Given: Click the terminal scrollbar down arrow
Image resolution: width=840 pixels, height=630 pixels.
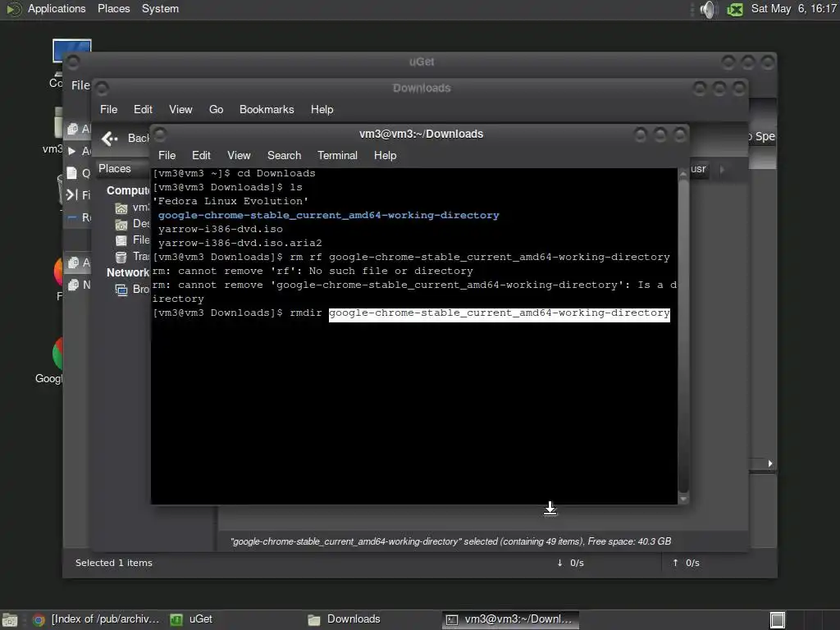Looking at the screenshot, I should pyautogui.click(x=683, y=499).
